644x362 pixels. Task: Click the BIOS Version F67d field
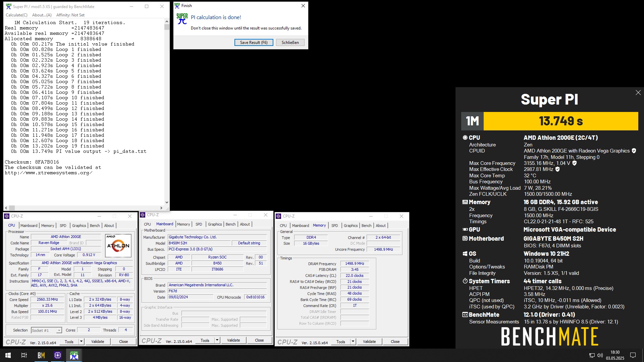217,291
